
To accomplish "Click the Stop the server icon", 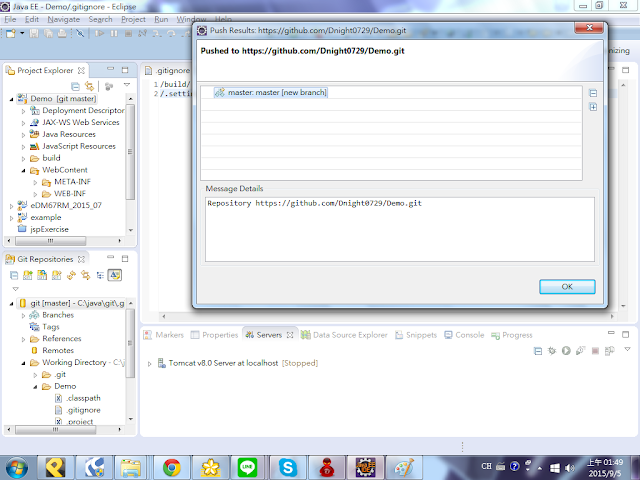I will [x=595, y=351].
